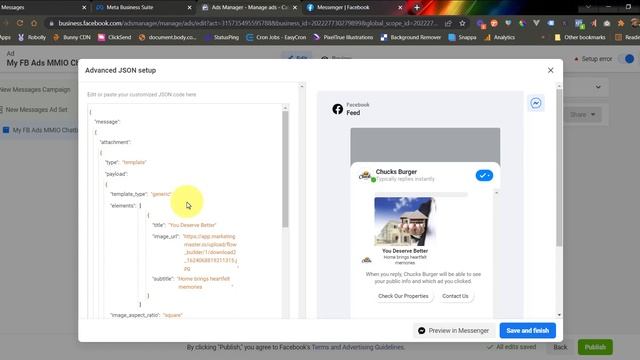
Task: Open Advertising Guidelines link
Action: (372, 347)
